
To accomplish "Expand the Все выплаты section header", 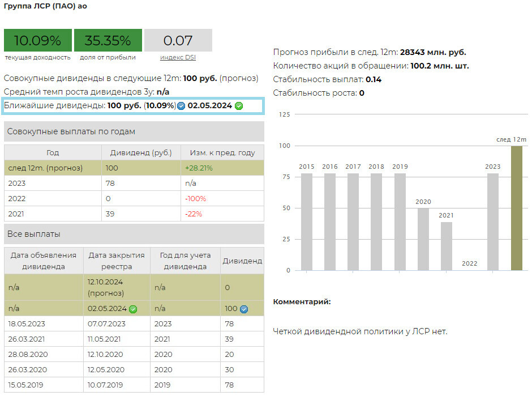I will coord(134,234).
